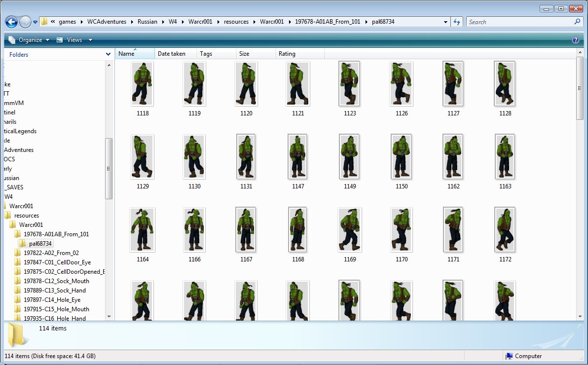Select thumbnail image 1150
The width and height of the screenshot is (588, 365).
tap(401, 157)
